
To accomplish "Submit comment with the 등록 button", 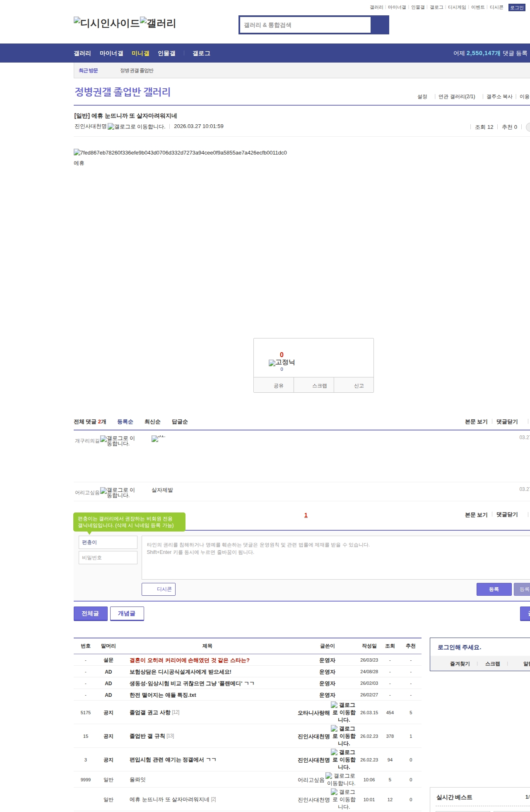I will [x=494, y=589].
